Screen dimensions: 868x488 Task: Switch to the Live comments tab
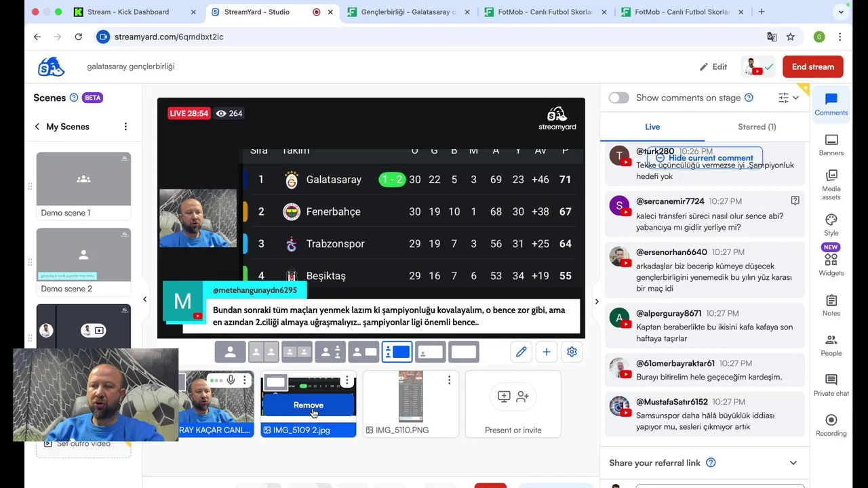pyautogui.click(x=652, y=127)
